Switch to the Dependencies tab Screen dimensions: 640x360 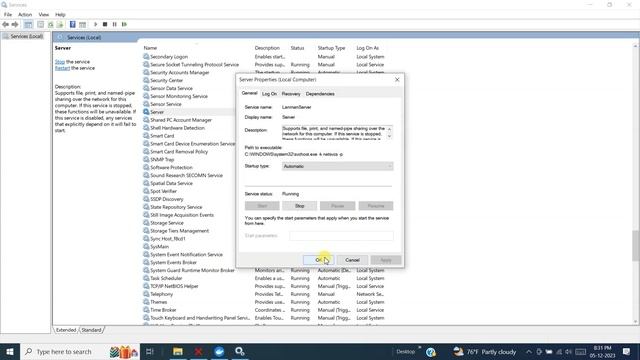pyautogui.click(x=320, y=94)
